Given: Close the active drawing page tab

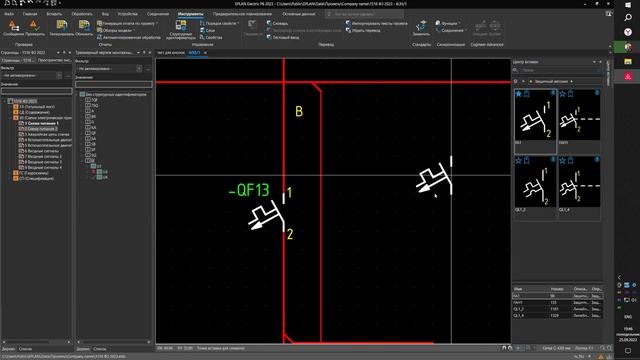Looking at the screenshot, I should point(205,53).
